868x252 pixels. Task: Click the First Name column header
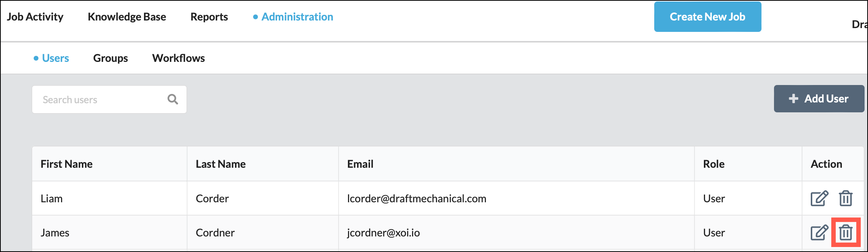67,164
